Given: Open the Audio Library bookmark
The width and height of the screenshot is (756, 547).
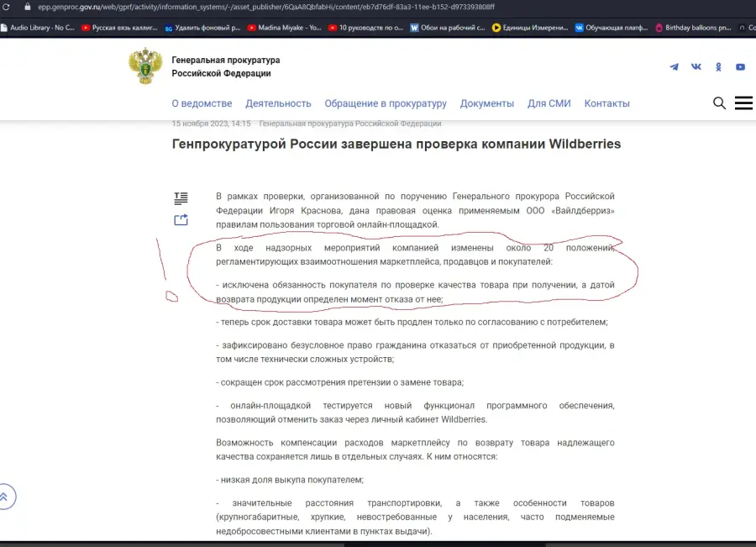Looking at the screenshot, I should pos(38,28).
